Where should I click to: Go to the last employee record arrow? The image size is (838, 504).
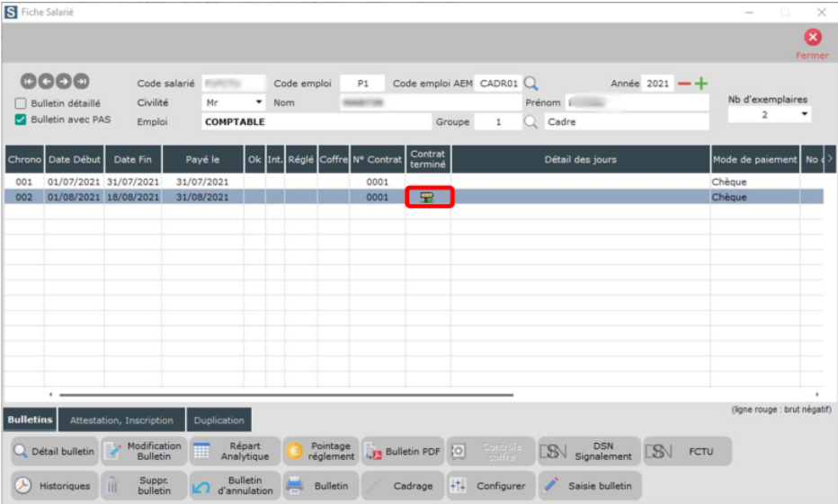(x=82, y=83)
